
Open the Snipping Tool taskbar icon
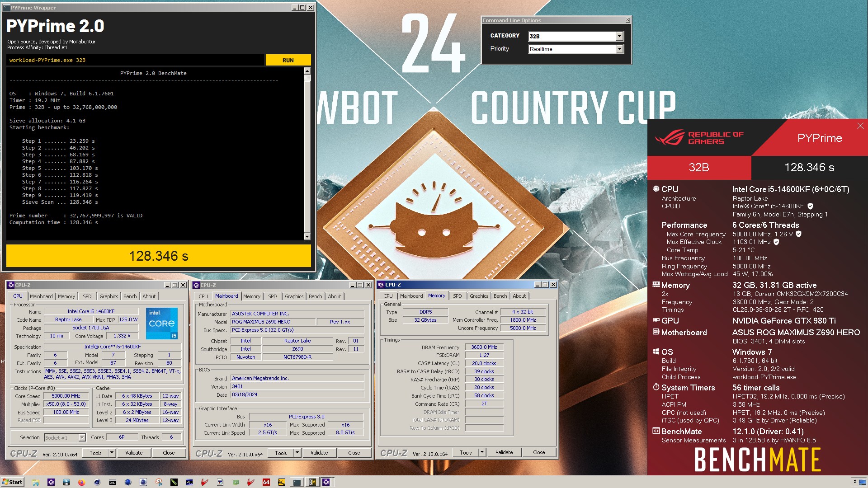159,482
